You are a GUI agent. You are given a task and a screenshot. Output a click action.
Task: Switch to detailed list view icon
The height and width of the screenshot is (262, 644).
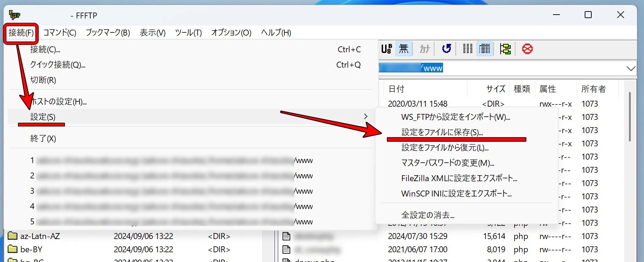[485, 49]
